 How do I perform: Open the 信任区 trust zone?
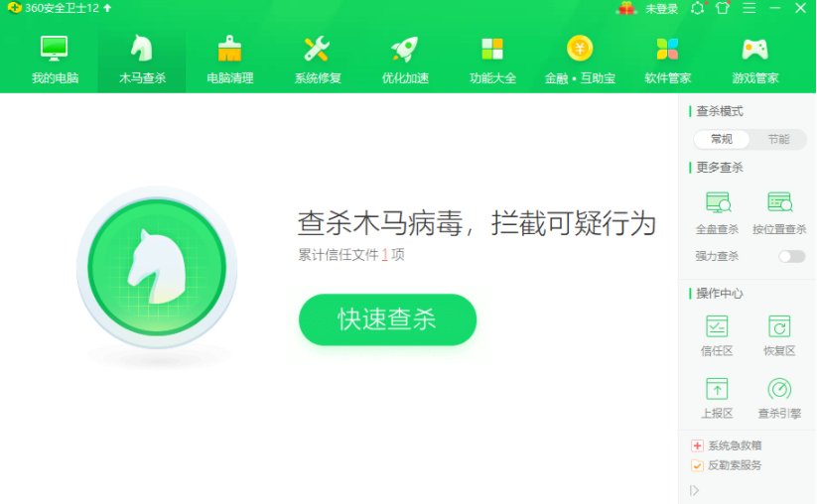click(x=717, y=335)
